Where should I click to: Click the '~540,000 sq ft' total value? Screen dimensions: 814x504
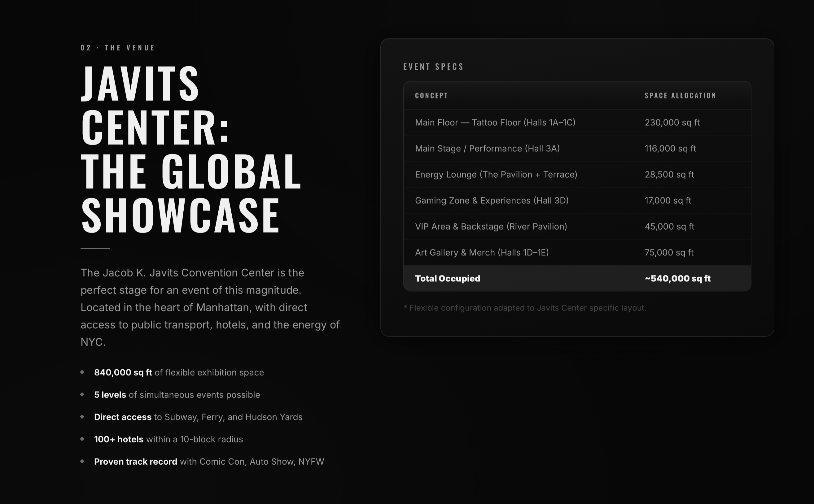[x=678, y=279]
